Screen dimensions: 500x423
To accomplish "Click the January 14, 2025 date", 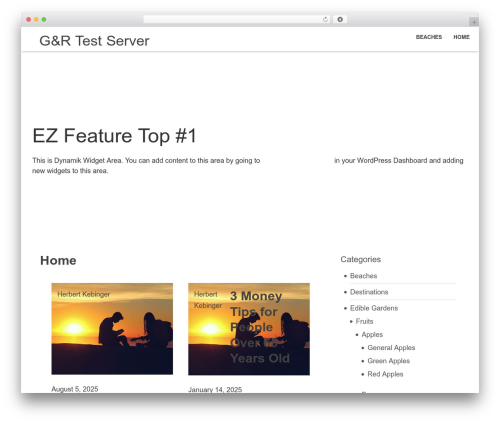I will coord(215,389).
